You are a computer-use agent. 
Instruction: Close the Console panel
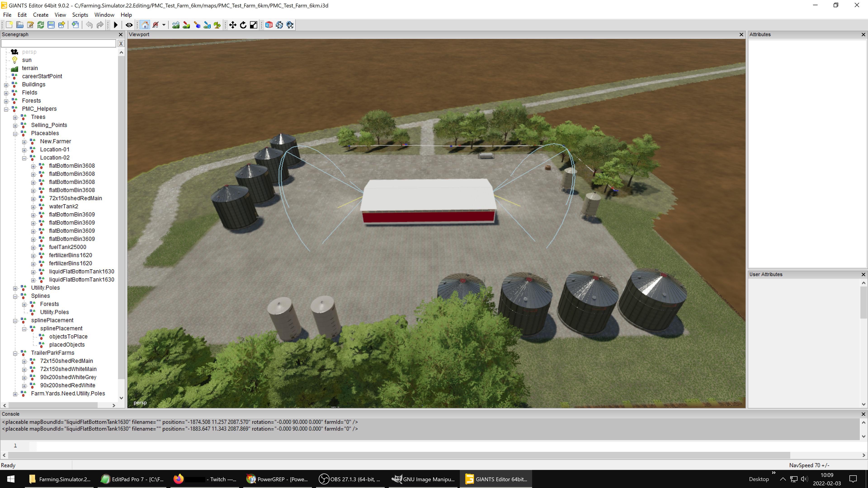click(863, 414)
